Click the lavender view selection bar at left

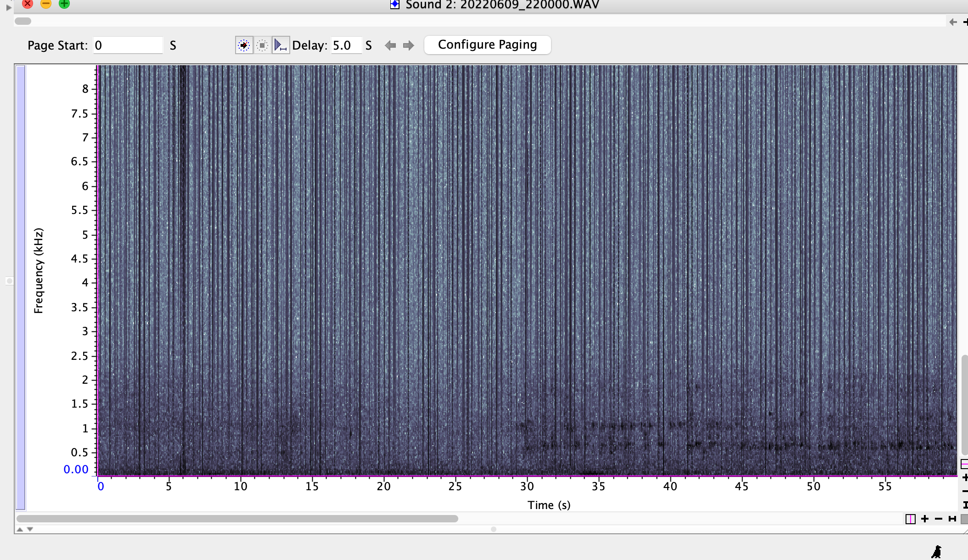coord(21,288)
